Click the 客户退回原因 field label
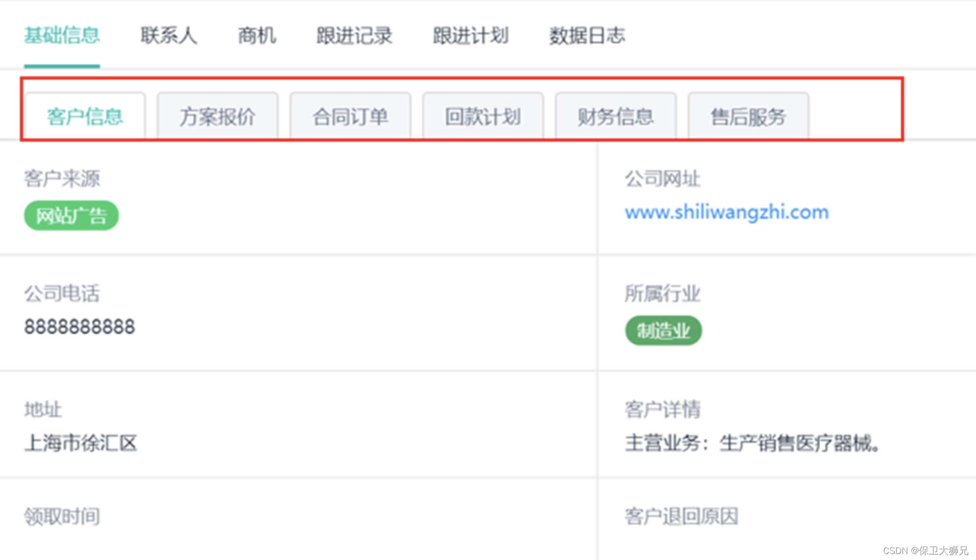976x560 pixels. [x=681, y=517]
